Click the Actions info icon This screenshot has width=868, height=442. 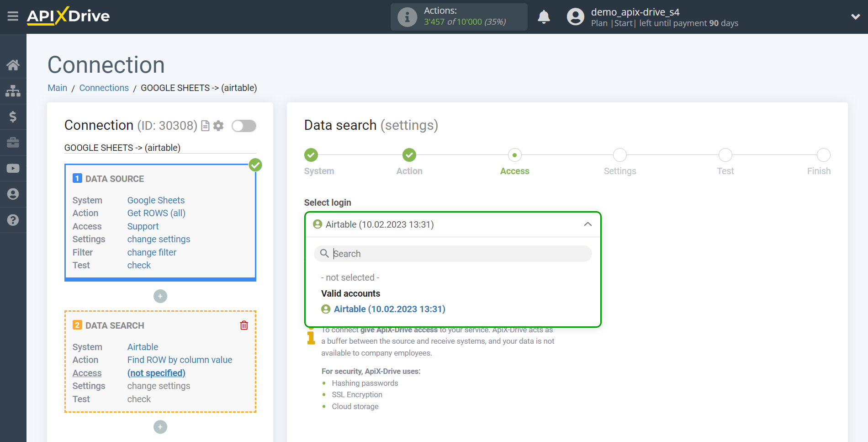(x=407, y=17)
